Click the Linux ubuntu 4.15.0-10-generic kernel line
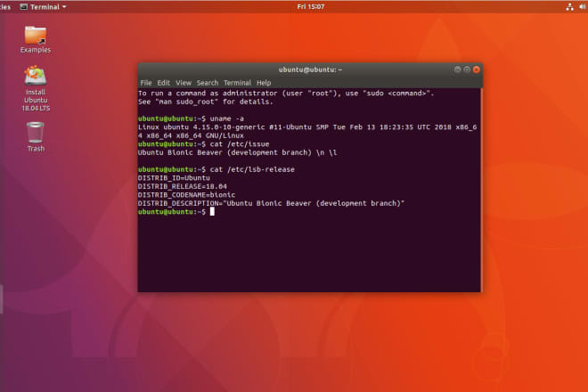 pos(307,131)
